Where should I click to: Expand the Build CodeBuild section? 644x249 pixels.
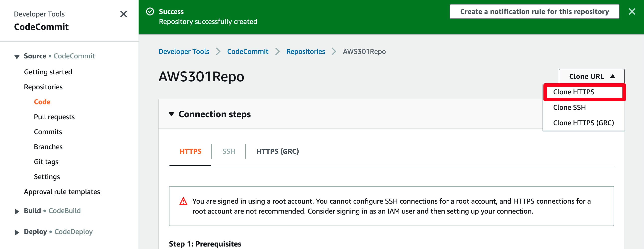(17, 211)
